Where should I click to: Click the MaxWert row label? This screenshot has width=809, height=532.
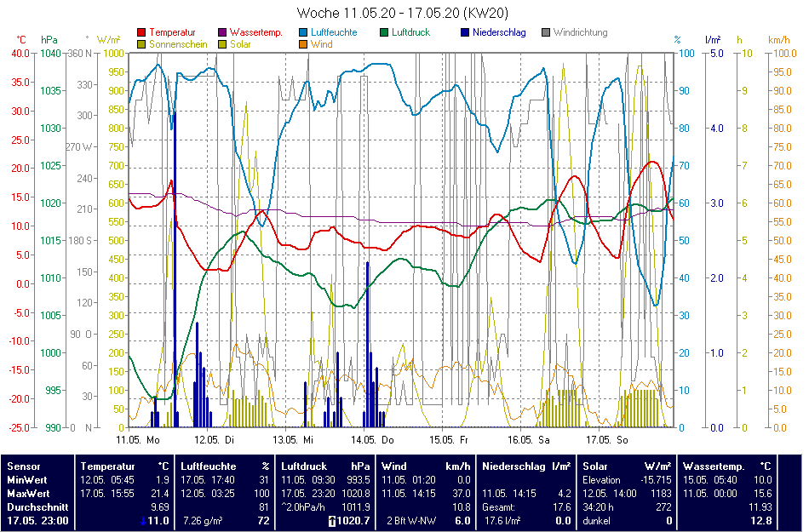click(x=28, y=494)
